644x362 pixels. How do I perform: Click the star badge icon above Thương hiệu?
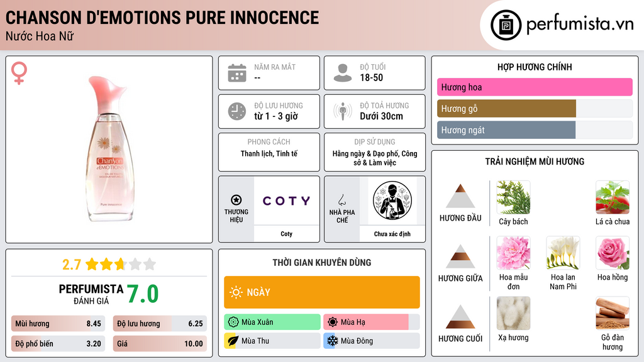(236, 200)
